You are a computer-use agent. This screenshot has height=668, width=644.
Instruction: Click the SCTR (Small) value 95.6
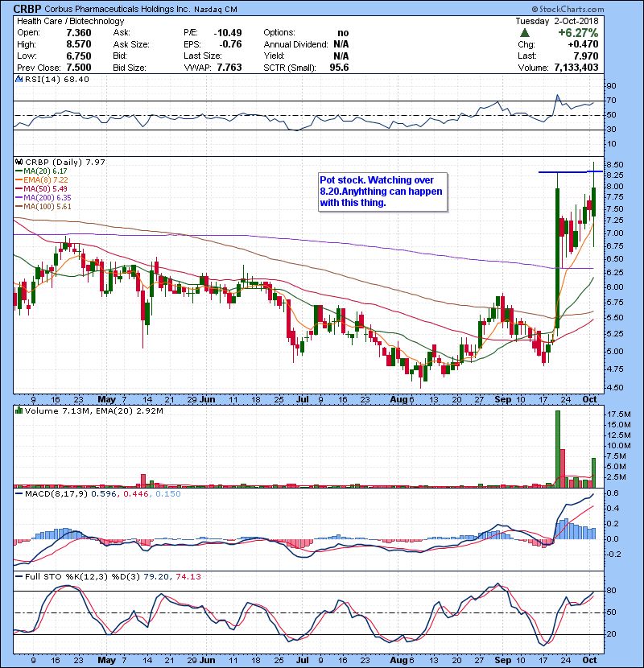[x=339, y=68]
